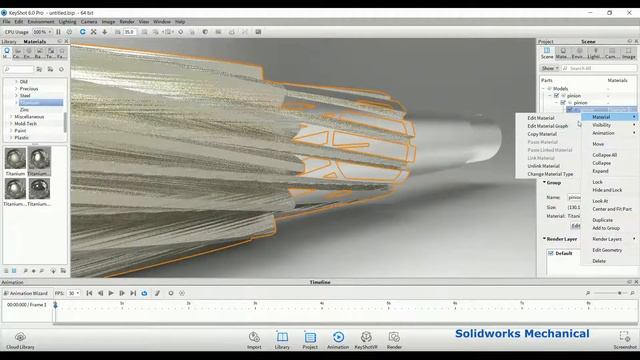Image resolution: width=640 pixels, height=360 pixels.
Task: Click the materials library search field
Action: (x=18, y=69)
